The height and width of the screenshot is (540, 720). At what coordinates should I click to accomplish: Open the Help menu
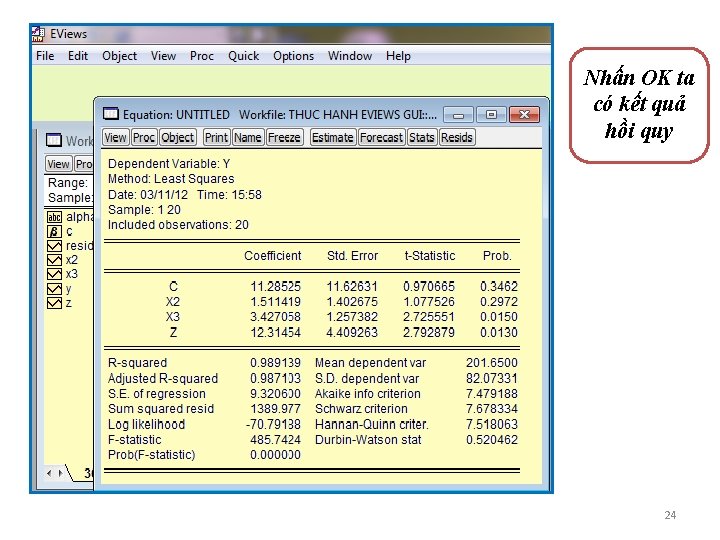[398, 56]
